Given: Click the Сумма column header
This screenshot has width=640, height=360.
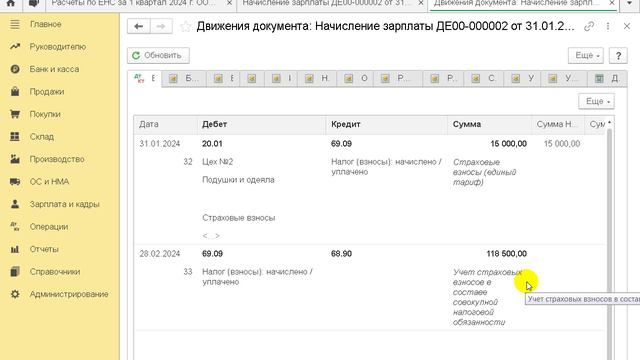Looking at the screenshot, I should [489, 124].
